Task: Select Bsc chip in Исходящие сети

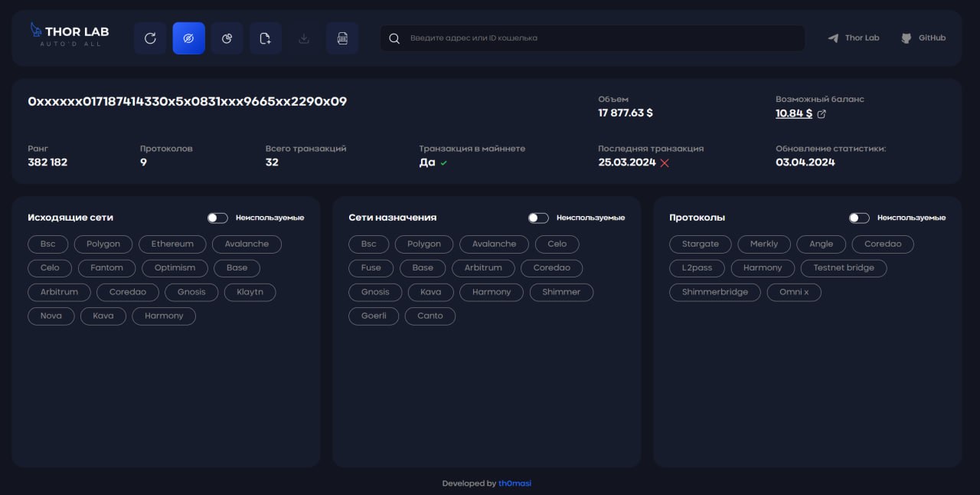Action: click(48, 244)
